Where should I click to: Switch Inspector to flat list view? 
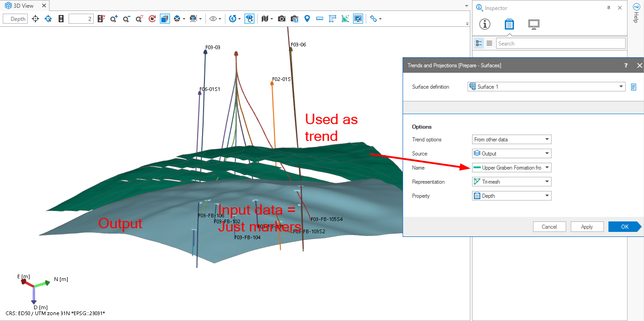489,43
